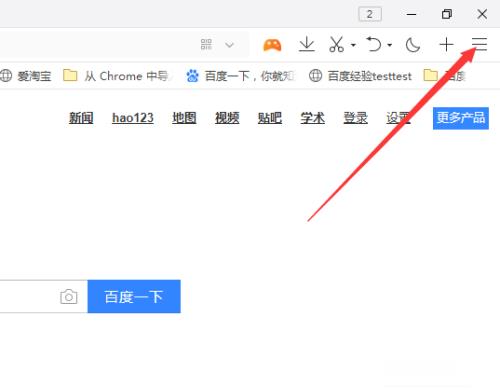This screenshot has width=500, height=389.
Task: Click the 更多产品 blue button
Action: point(461,118)
